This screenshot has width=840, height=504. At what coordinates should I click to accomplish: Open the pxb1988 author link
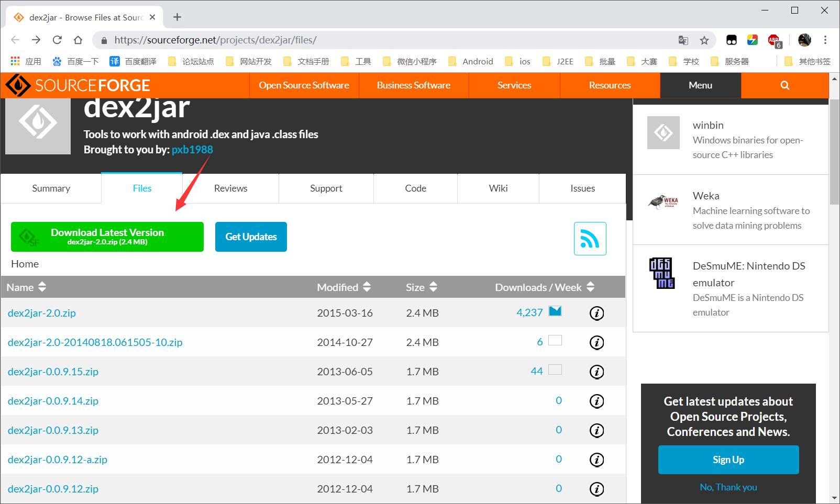click(x=192, y=150)
